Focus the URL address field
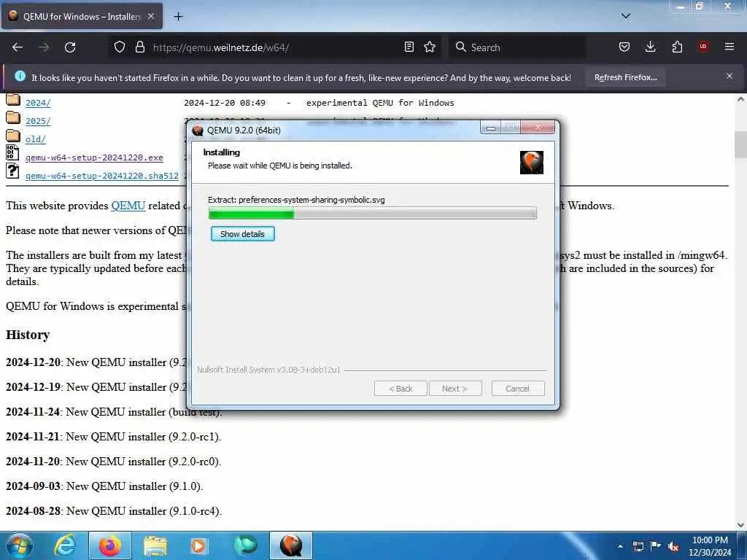This screenshot has width=747, height=560. (274, 47)
